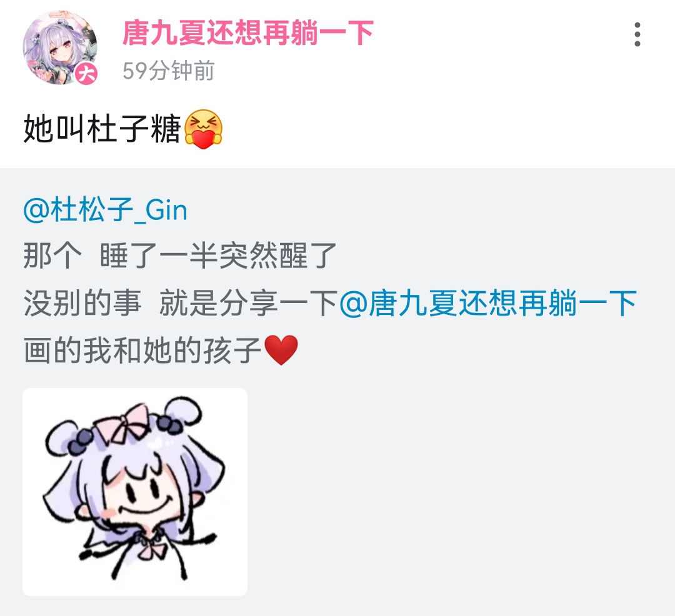Tap the quoted line 那个 睡了一半突然醒了
Screen dimensions: 675x616
pyautogui.click(x=179, y=256)
